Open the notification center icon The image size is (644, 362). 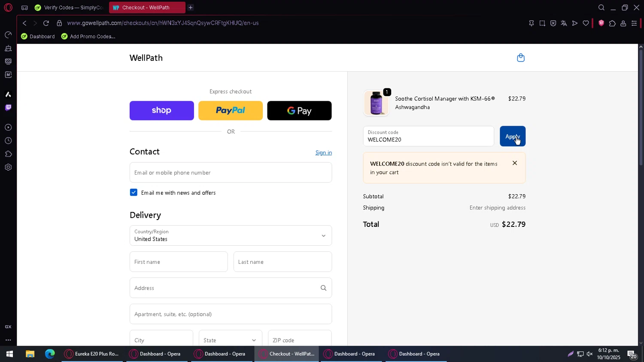(x=632, y=354)
